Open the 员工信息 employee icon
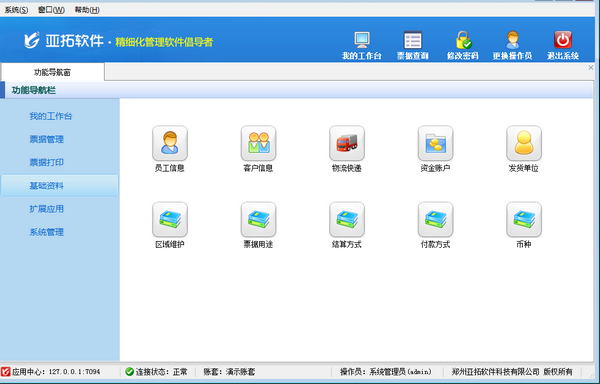 tap(170, 143)
